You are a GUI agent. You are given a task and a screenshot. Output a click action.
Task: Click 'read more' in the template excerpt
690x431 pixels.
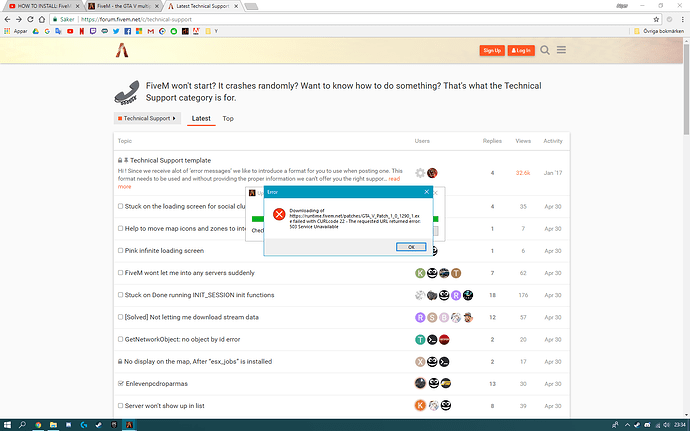click(394, 179)
